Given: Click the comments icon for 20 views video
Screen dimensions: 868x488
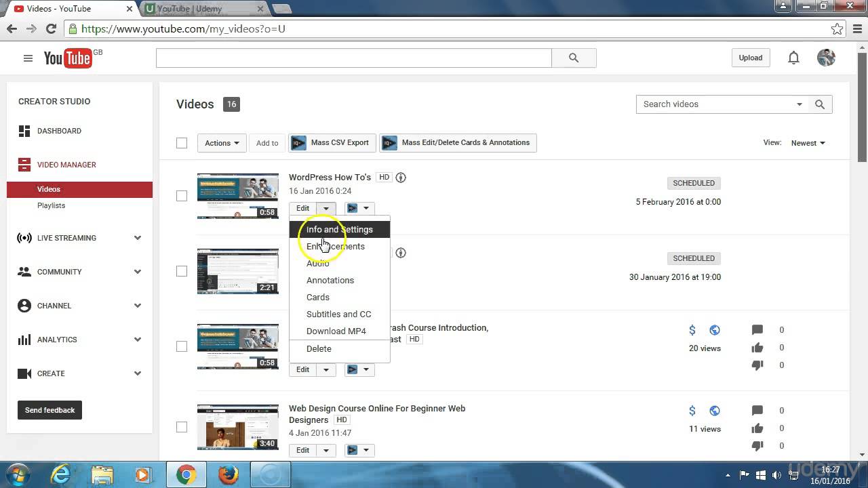Looking at the screenshot, I should (x=757, y=330).
